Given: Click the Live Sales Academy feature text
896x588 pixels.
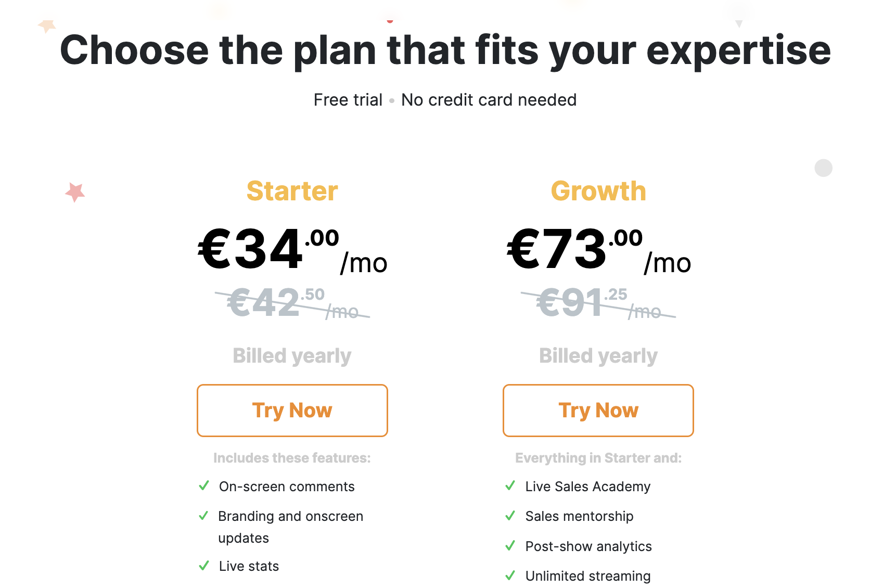Looking at the screenshot, I should tap(588, 487).
